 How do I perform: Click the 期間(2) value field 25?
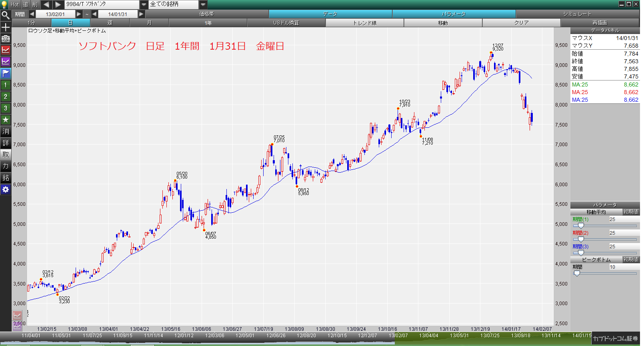[x=624, y=233]
